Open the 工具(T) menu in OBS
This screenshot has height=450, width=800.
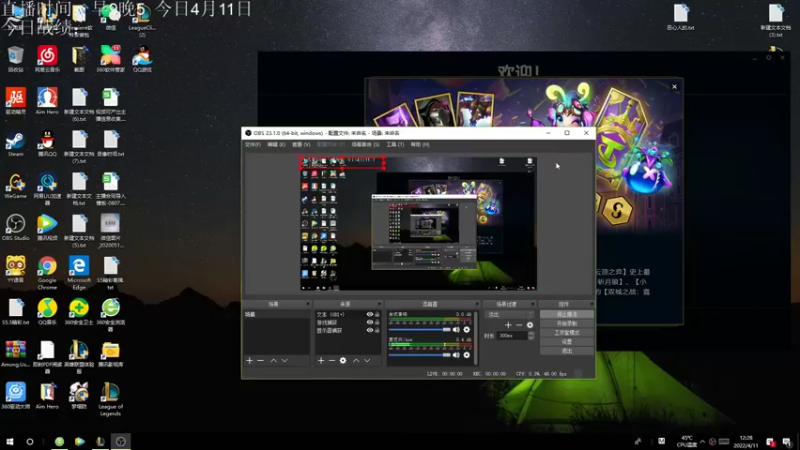(395, 145)
